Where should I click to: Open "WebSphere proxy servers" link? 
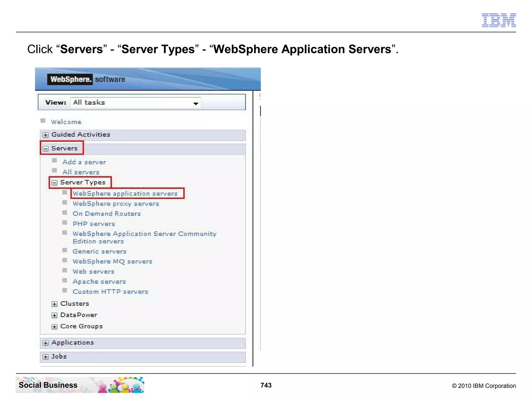coord(116,204)
